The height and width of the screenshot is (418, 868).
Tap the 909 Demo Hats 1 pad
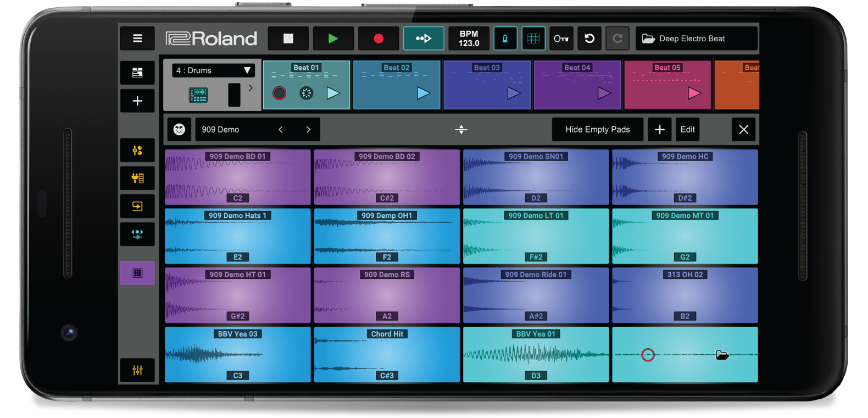click(237, 236)
